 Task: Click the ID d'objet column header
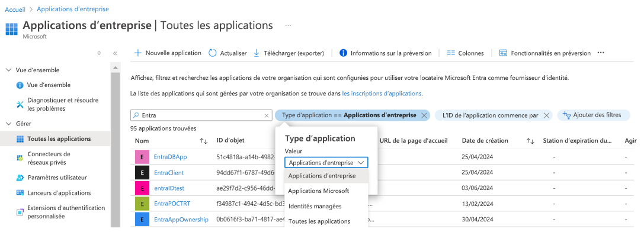[230, 141]
